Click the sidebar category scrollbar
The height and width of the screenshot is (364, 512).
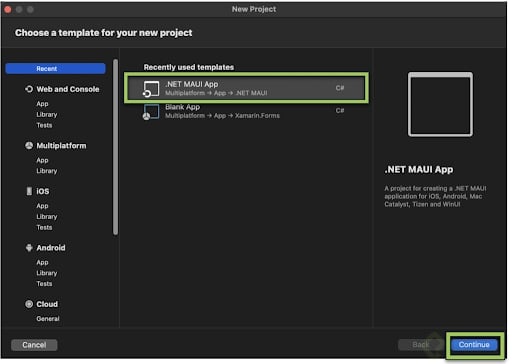pyautogui.click(x=115, y=147)
